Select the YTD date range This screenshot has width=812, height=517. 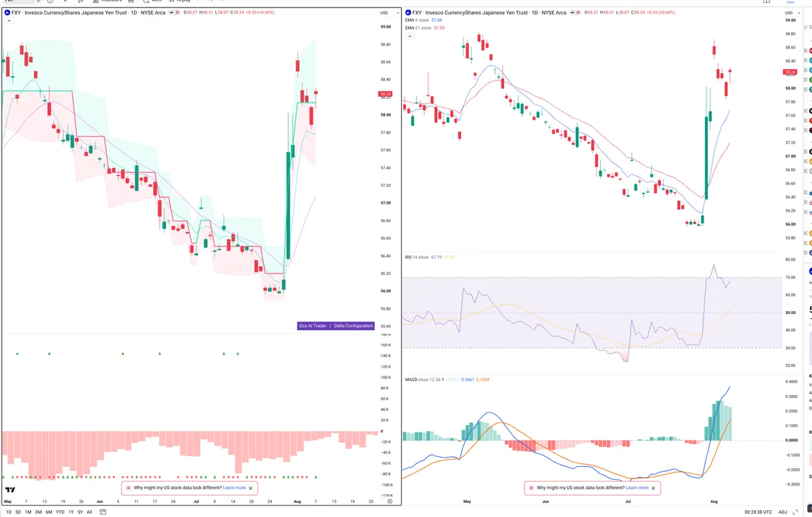click(x=60, y=512)
